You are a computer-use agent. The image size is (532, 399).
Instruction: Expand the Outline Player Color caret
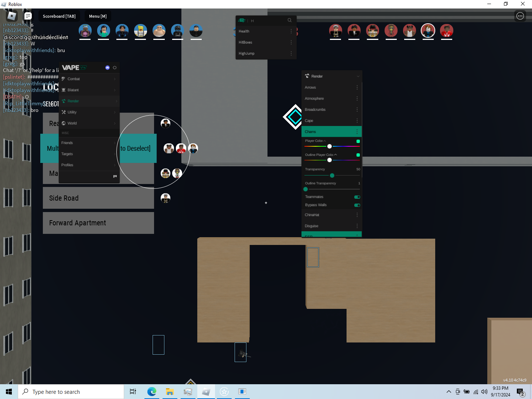335,155
